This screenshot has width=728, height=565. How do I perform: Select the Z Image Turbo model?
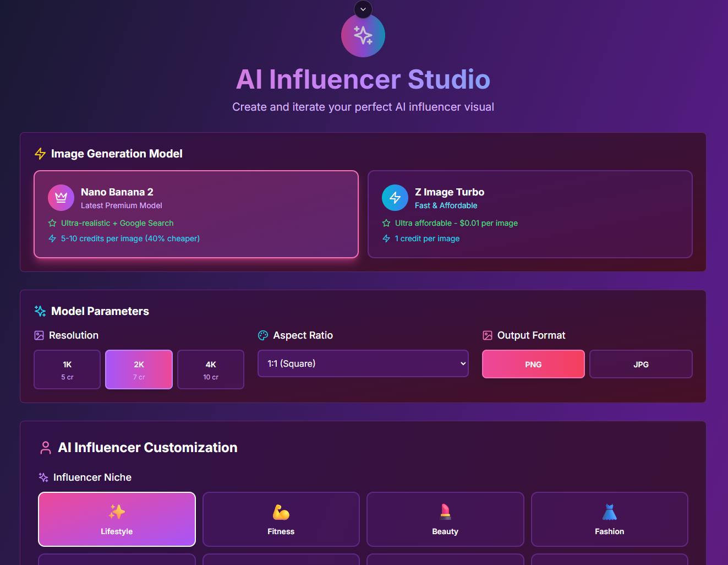tap(530, 214)
